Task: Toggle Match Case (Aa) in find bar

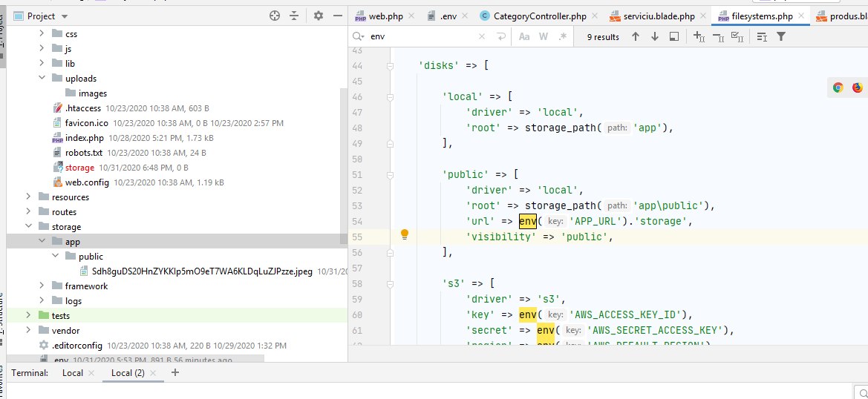Action: pos(524,36)
